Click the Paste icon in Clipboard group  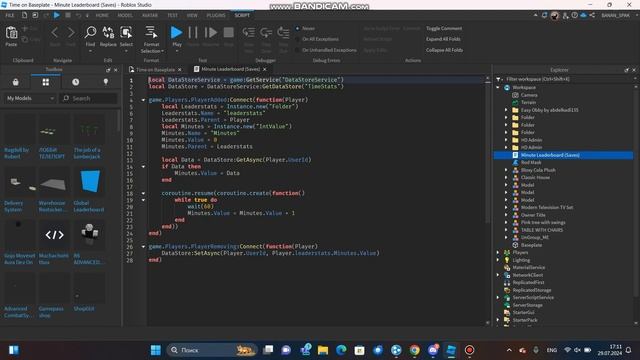(11, 33)
